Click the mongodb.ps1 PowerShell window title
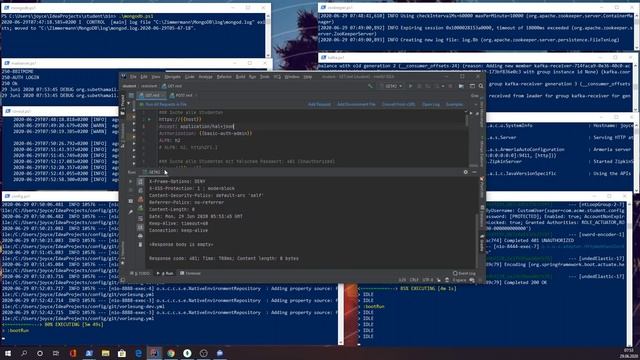This screenshot has height=360, width=640. [x=23, y=8]
